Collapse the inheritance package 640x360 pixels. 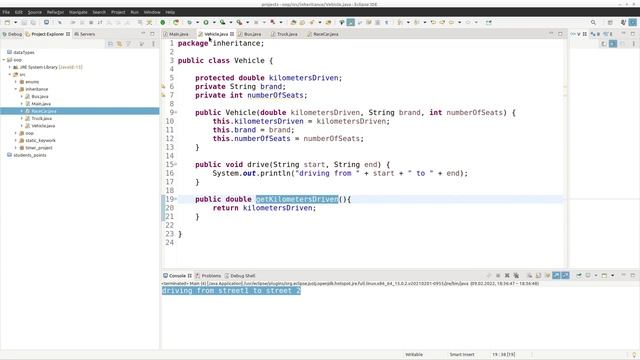pyautogui.click(x=16, y=89)
